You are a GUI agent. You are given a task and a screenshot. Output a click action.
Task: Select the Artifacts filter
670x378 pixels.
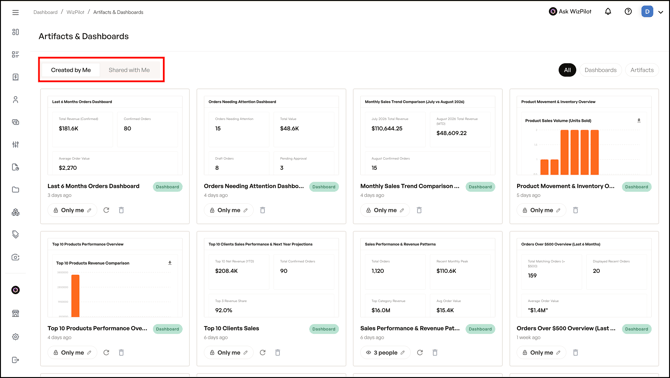tap(642, 70)
